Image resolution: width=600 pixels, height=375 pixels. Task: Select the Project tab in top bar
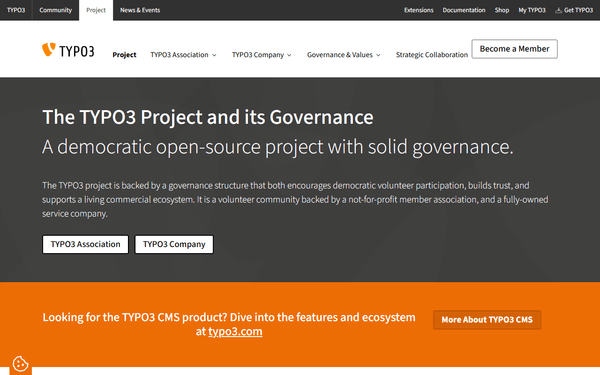(96, 10)
